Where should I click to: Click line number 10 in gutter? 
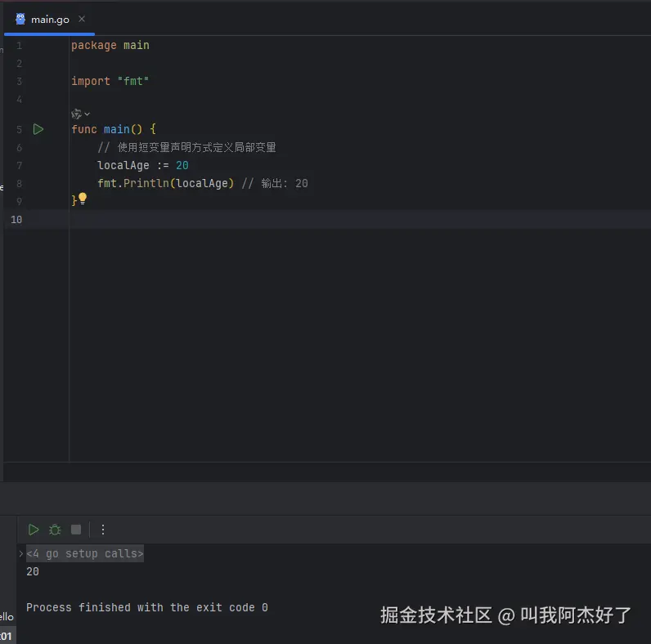click(16, 220)
